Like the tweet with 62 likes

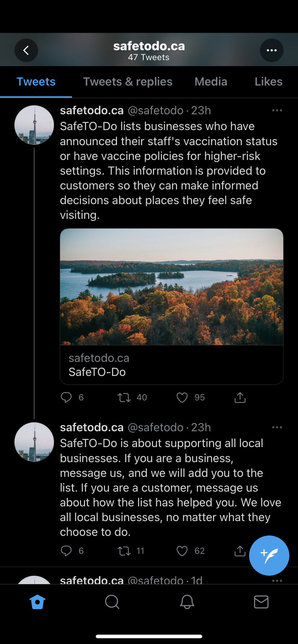point(182,551)
